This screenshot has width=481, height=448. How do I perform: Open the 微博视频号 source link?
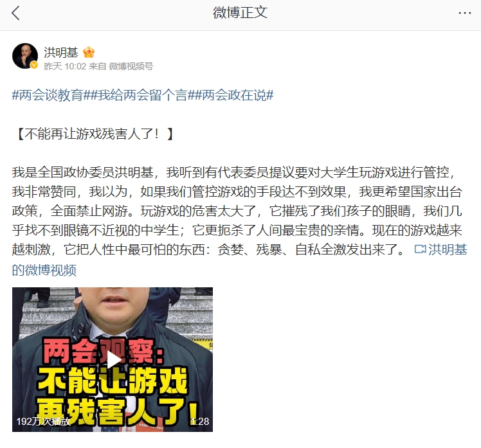coord(131,66)
